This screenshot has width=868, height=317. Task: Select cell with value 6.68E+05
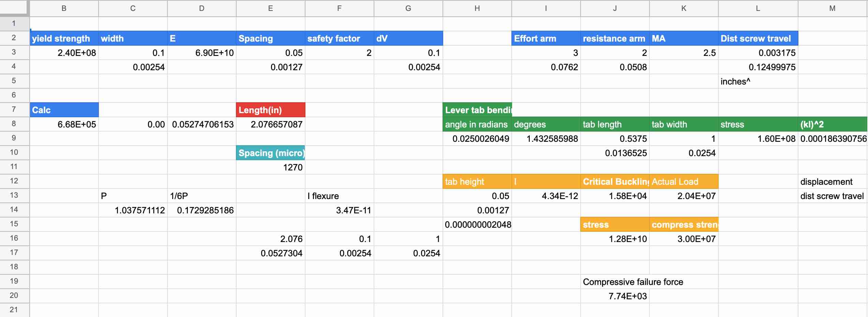[x=64, y=124]
